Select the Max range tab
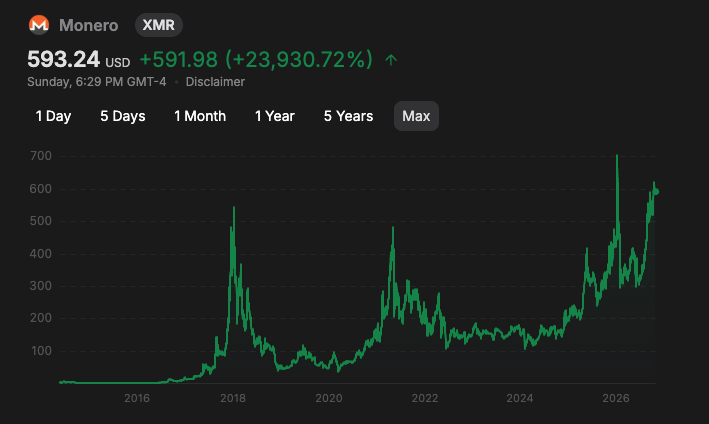Image resolution: width=709 pixels, height=424 pixels. tap(416, 116)
